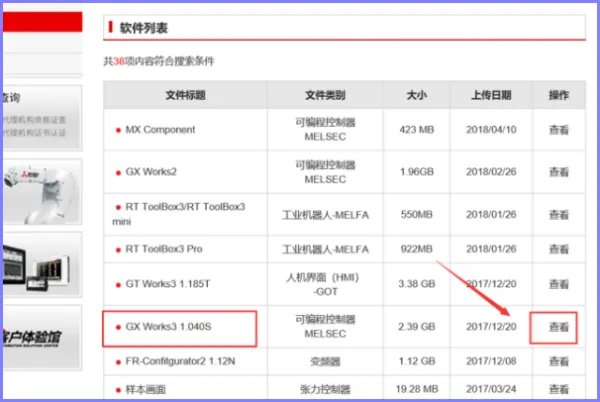
Task: Open the GX Works3 1.040S title
Action: 168,327
